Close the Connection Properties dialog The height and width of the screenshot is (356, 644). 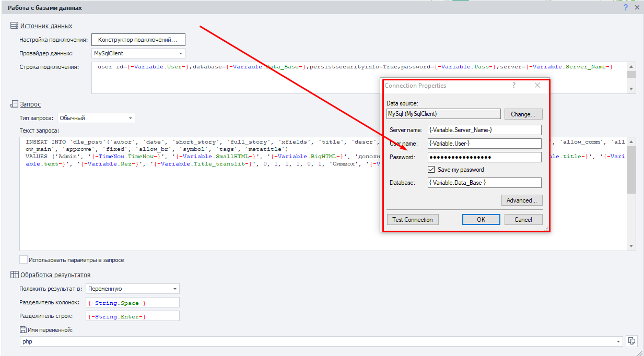[537, 85]
